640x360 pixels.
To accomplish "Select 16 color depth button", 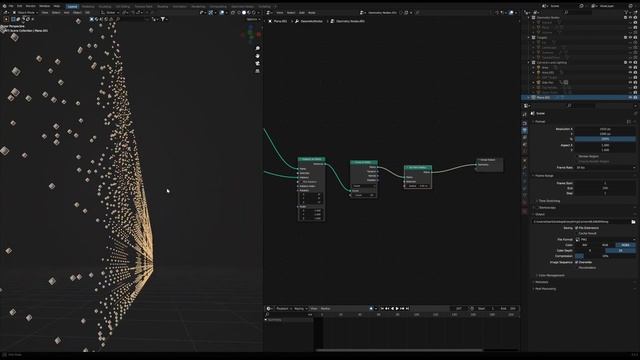I will [620, 250].
